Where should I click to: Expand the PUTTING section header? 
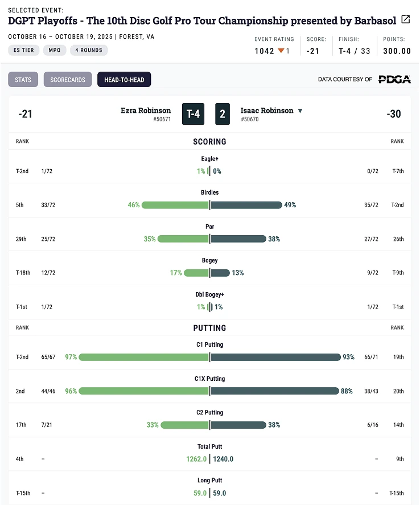click(x=210, y=327)
